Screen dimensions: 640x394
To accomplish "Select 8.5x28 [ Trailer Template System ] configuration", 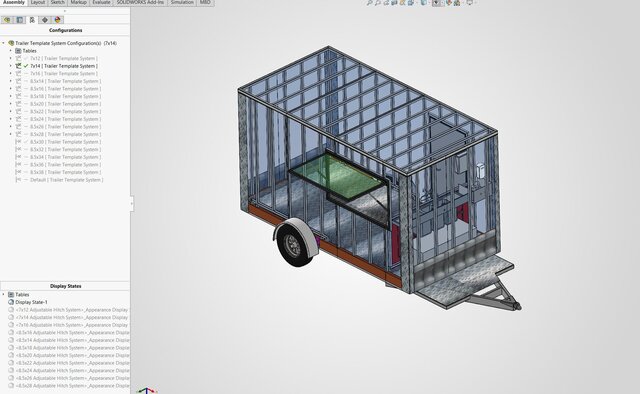I will point(65,134).
